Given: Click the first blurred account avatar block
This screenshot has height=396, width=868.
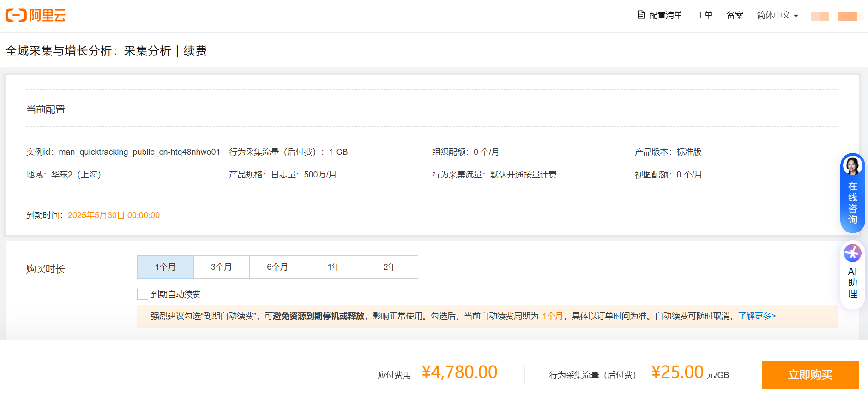Looking at the screenshot, I should tap(820, 16).
